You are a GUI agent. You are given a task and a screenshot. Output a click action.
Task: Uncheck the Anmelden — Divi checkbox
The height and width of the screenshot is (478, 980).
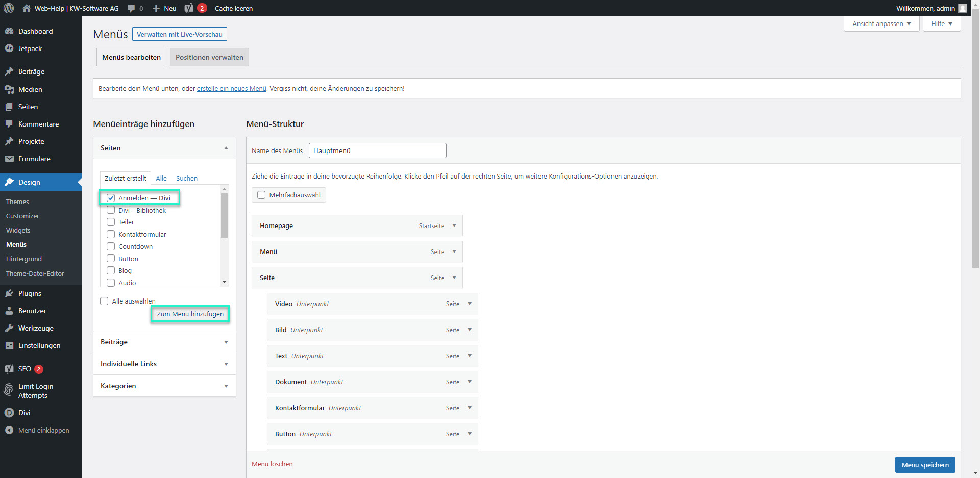[x=111, y=198]
